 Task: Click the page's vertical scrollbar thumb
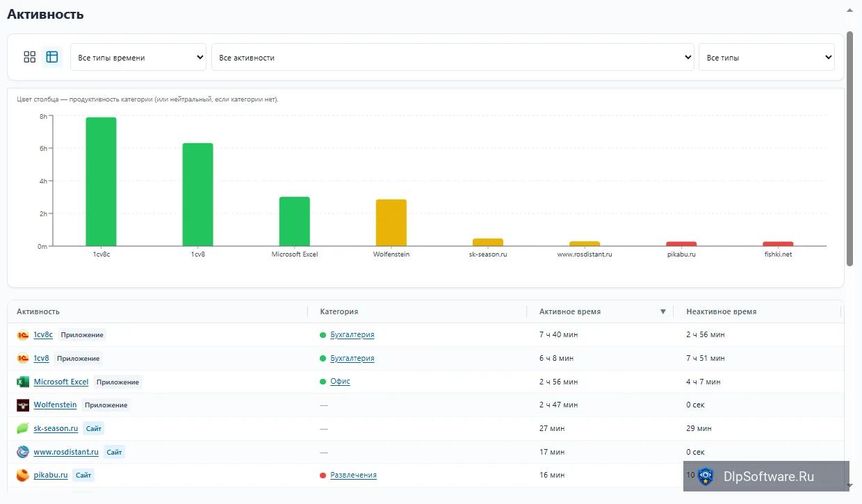tap(849, 148)
